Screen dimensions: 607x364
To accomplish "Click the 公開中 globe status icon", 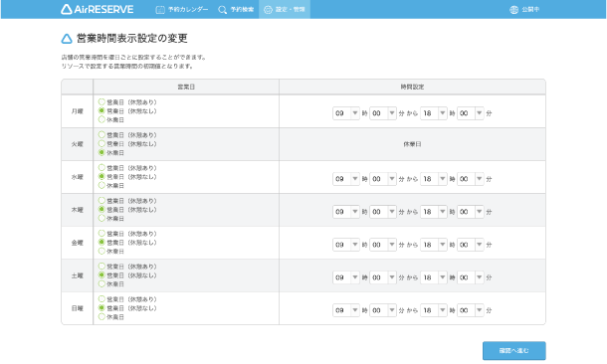I will pos(513,10).
